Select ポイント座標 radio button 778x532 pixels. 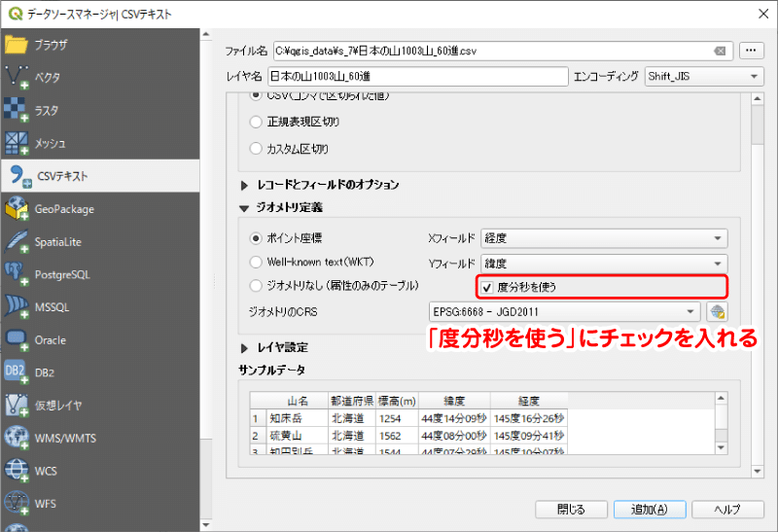point(256,238)
